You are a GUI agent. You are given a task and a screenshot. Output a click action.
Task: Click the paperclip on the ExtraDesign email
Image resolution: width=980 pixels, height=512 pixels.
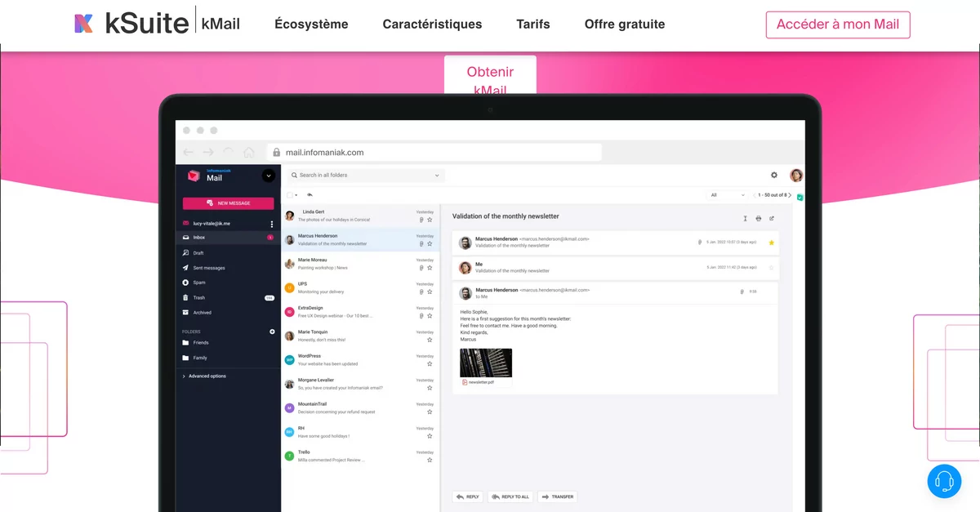coord(421,316)
